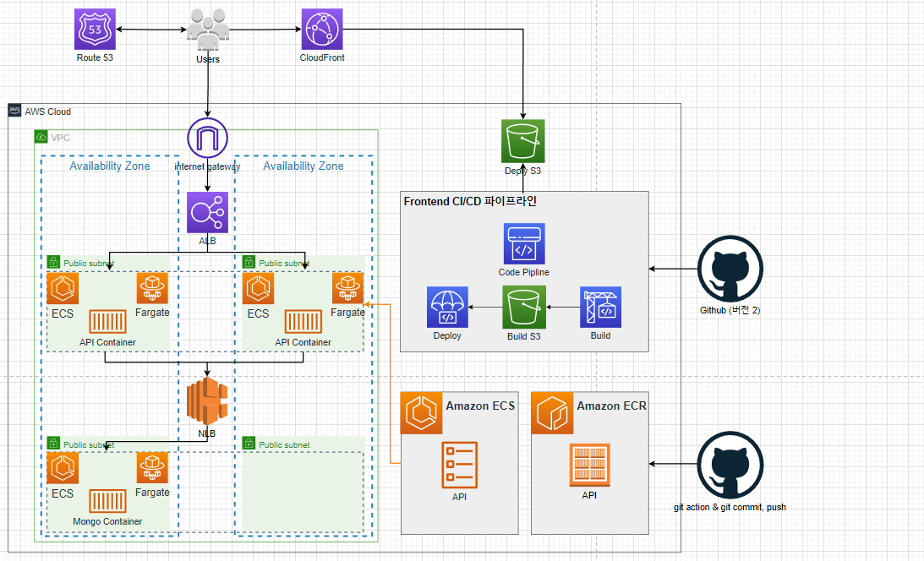Select the 'Route 53' label
The width and height of the screenshot is (924, 561).
tap(95, 57)
